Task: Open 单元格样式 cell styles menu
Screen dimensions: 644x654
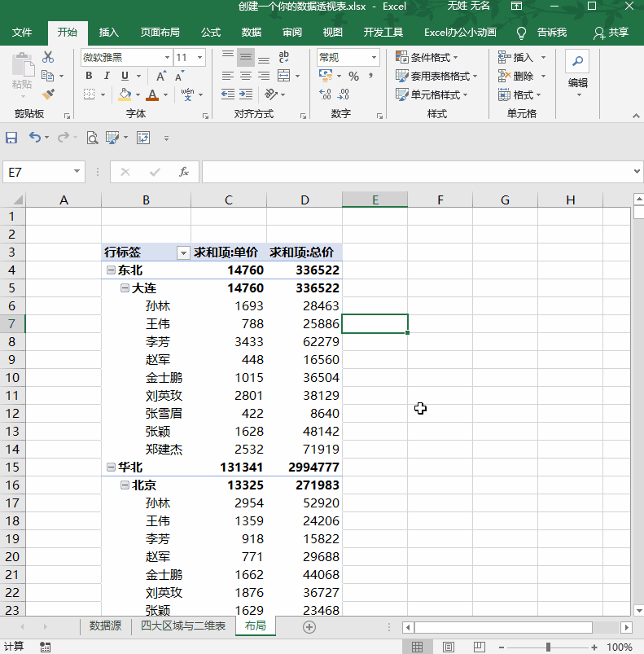Action: click(432, 94)
